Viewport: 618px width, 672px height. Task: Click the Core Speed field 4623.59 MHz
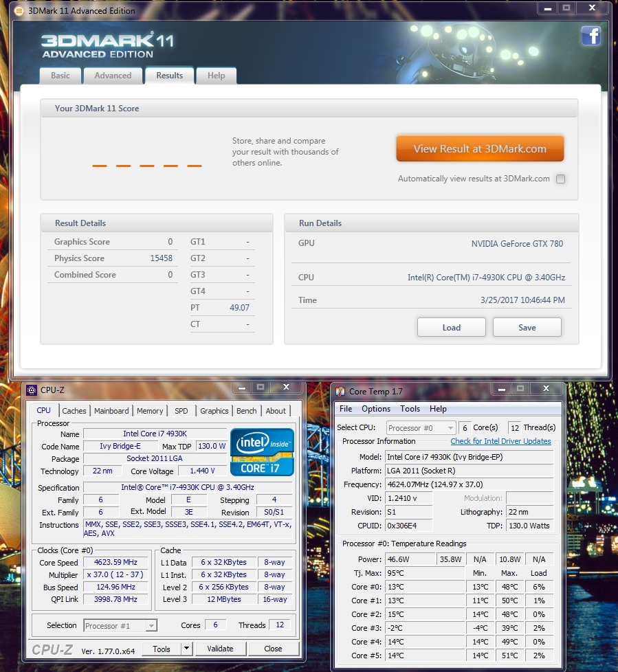[115, 562]
